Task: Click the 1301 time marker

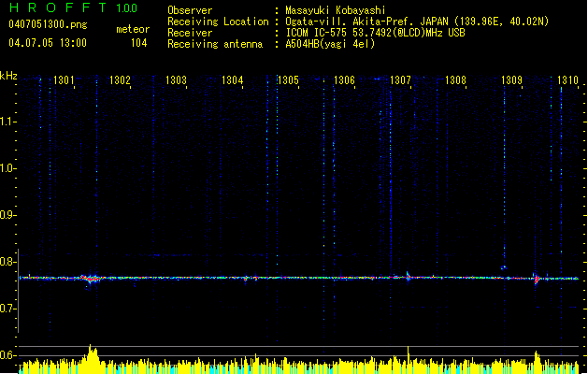Action: [64, 79]
